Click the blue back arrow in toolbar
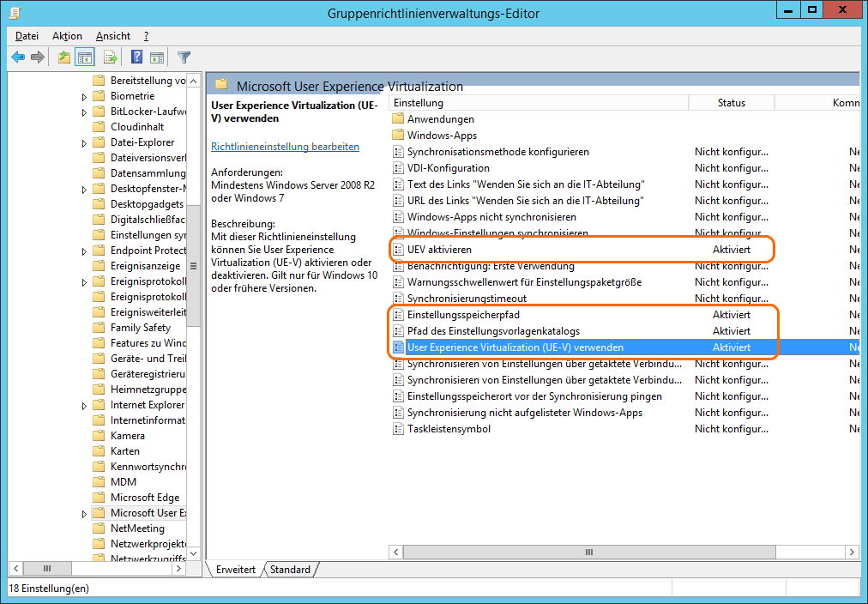868x604 pixels. (18, 57)
